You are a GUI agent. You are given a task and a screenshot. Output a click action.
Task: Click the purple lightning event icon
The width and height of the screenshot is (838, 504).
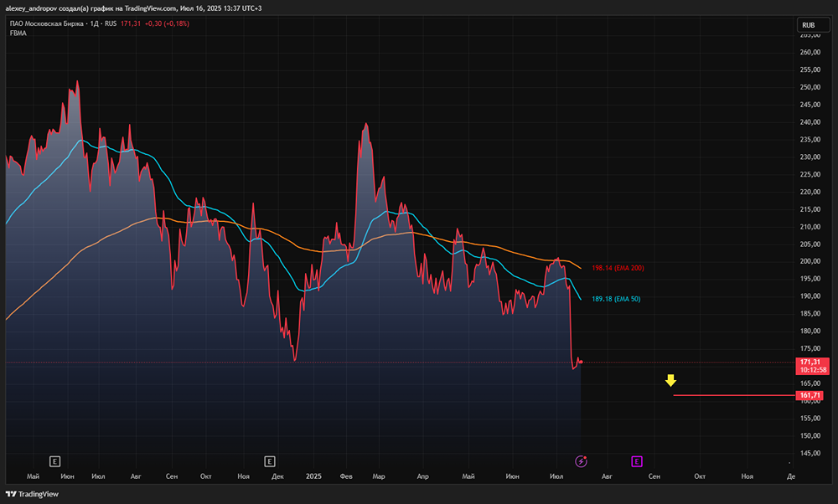tap(581, 460)
